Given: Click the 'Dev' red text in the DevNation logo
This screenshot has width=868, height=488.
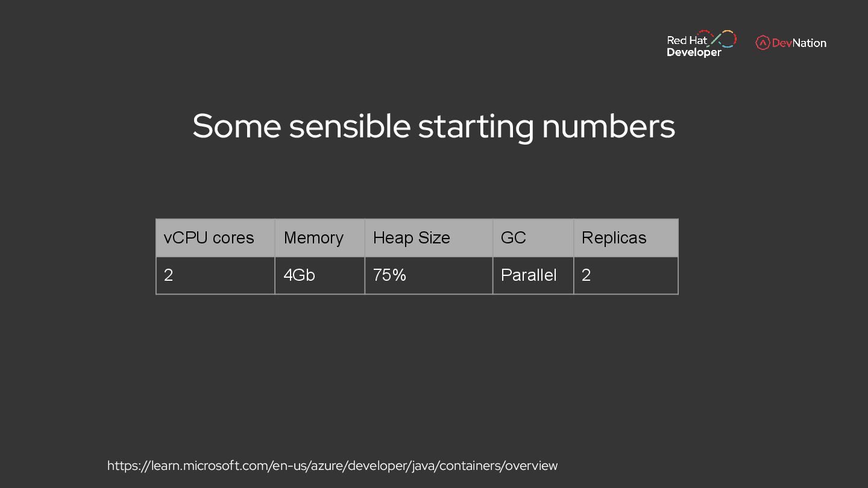Looking at the screenshot, I should pos(782,43).
